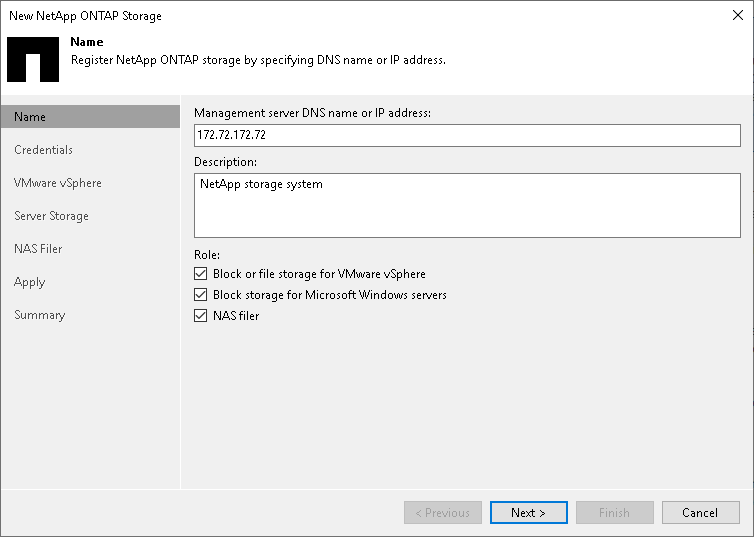Screen dimensions: 754x538
Task: Click the Management server DNS name label
Action: pos(313,113)
